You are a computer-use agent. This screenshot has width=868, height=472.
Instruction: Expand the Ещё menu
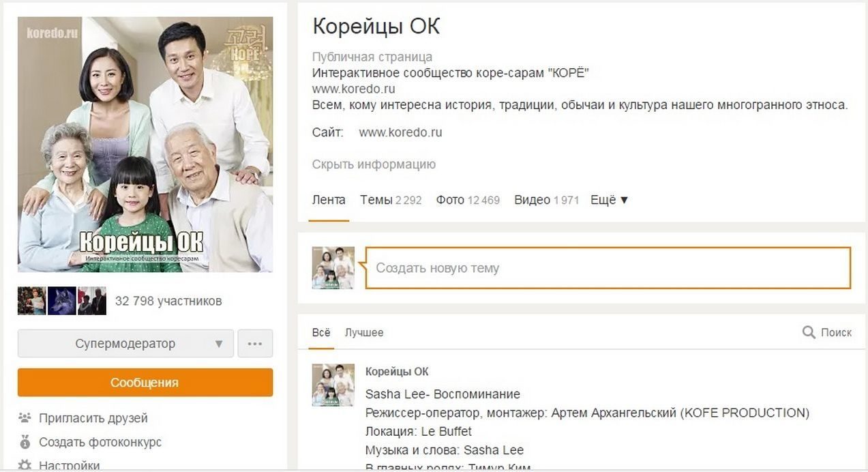(x=609, y=200)
